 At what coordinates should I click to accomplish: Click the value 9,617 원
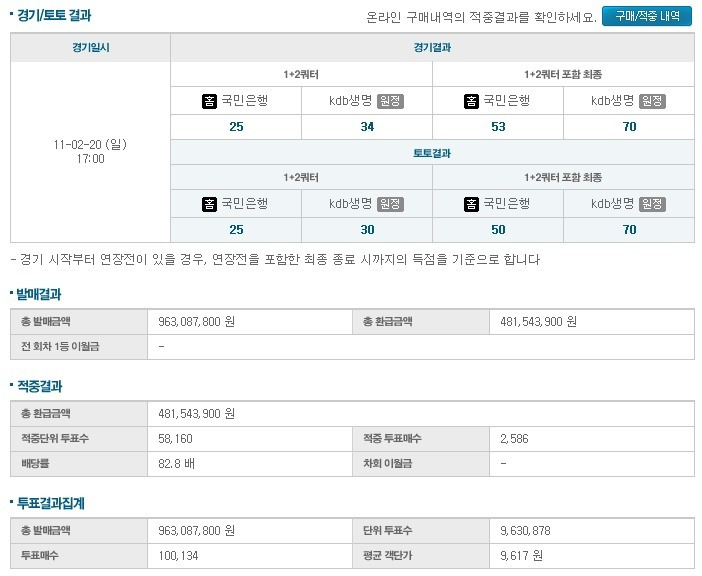coord(522,556)
